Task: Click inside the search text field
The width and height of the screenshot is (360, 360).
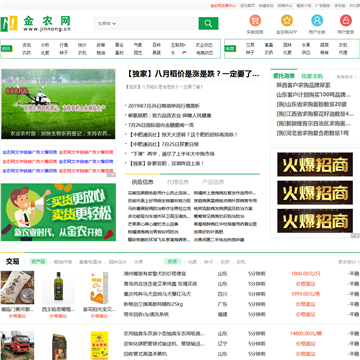Action: (158, 24)
